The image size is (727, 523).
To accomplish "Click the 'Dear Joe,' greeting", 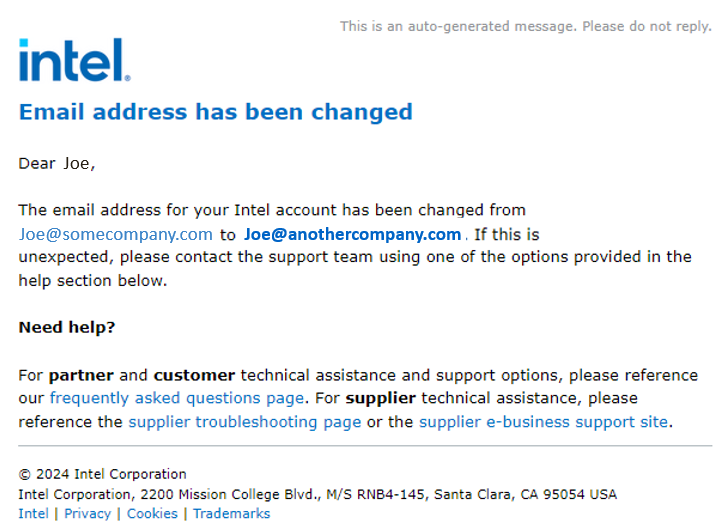I will (x=57, y=164).
